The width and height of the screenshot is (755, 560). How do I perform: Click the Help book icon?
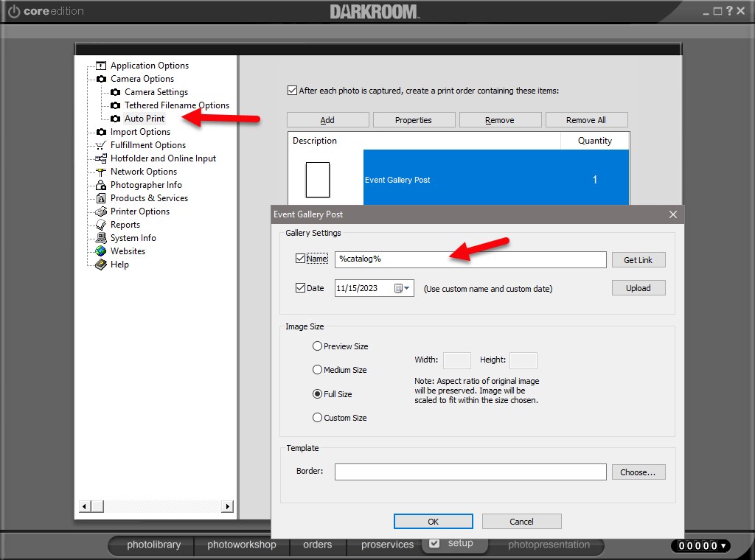[x=100, y=265]
